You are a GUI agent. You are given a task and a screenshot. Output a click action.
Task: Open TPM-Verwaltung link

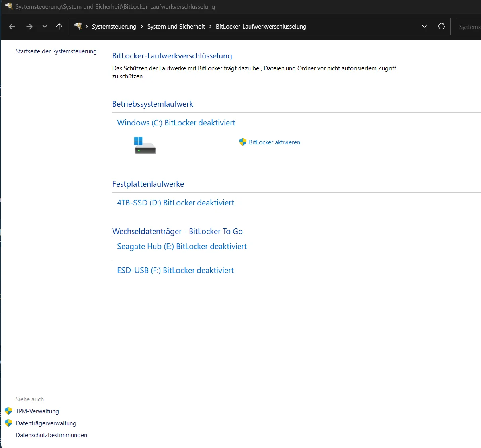pos(37,411)
